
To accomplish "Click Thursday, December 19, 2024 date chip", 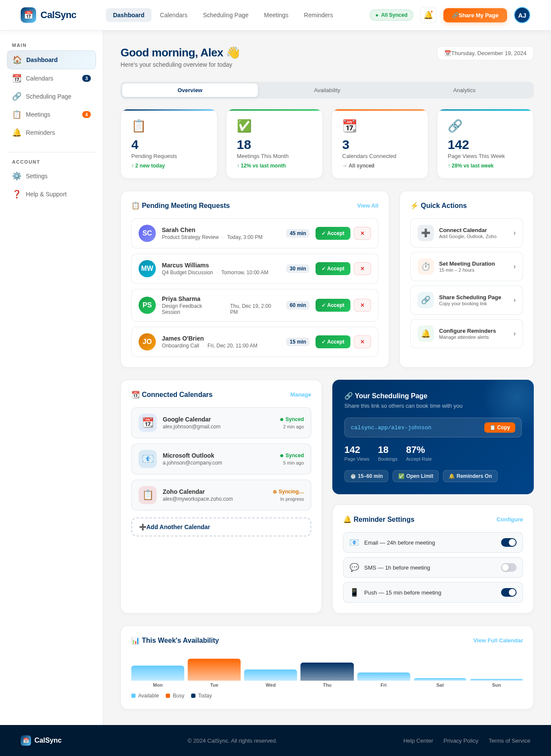I will 485,53.
